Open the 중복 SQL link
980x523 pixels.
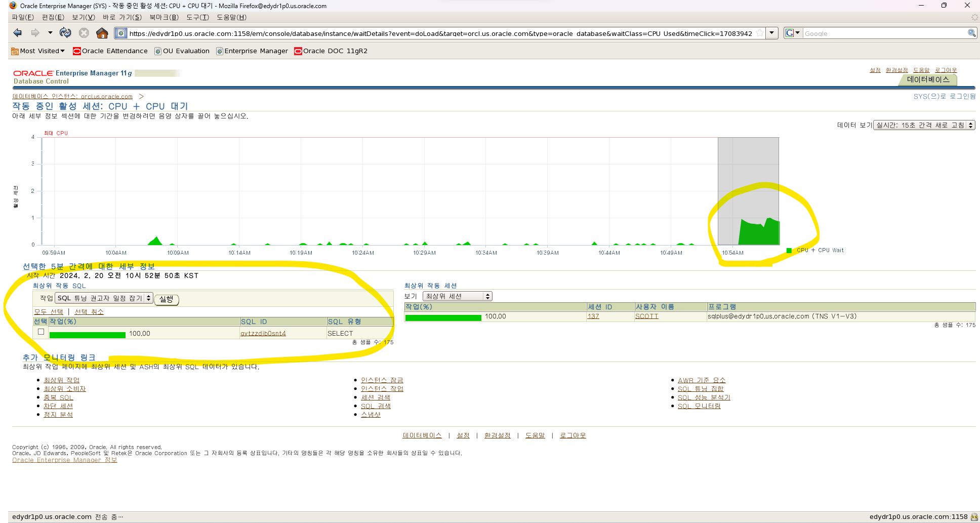tap(58, 397)
